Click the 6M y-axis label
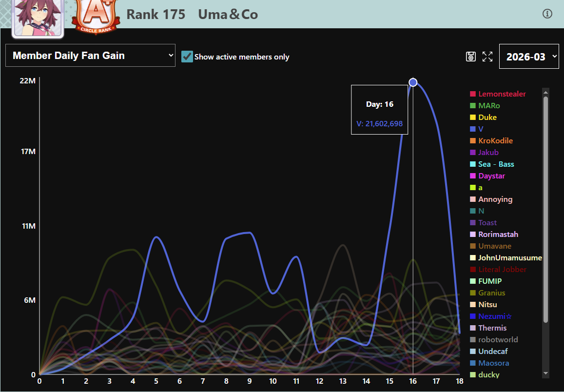Image resolution: width=564 pixels, height=392 pixels. click(x=30, y=300)
